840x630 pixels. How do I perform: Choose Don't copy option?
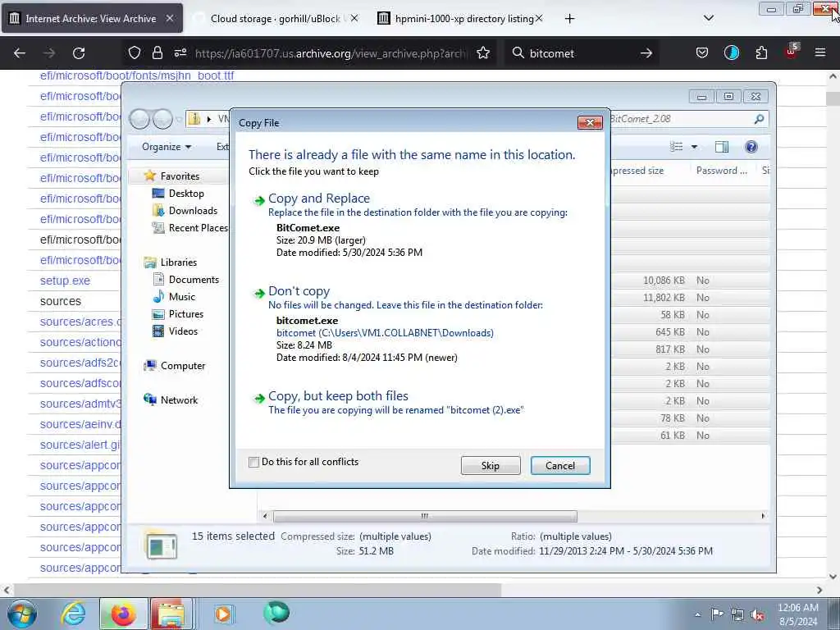click(299, 291)
